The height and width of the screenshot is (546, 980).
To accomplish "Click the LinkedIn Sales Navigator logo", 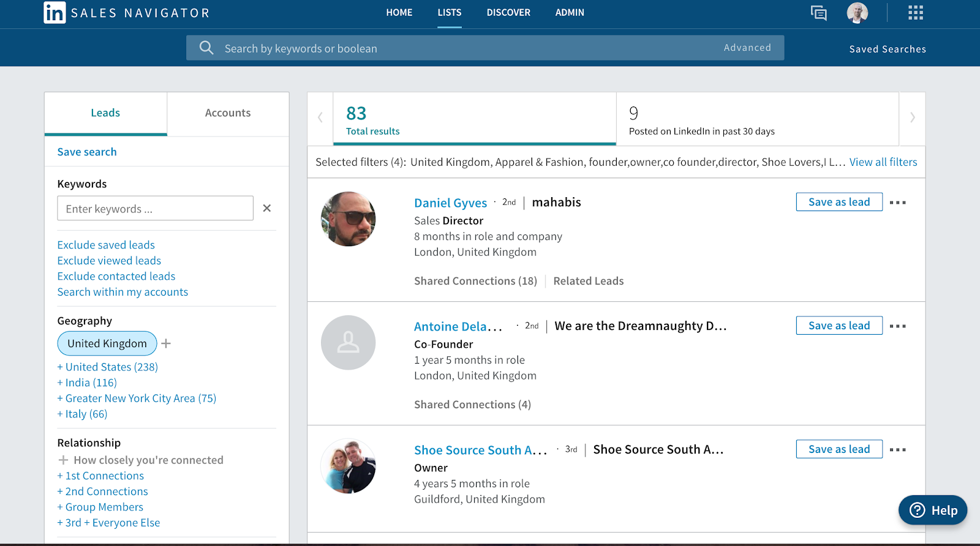I will click(127, 13).
